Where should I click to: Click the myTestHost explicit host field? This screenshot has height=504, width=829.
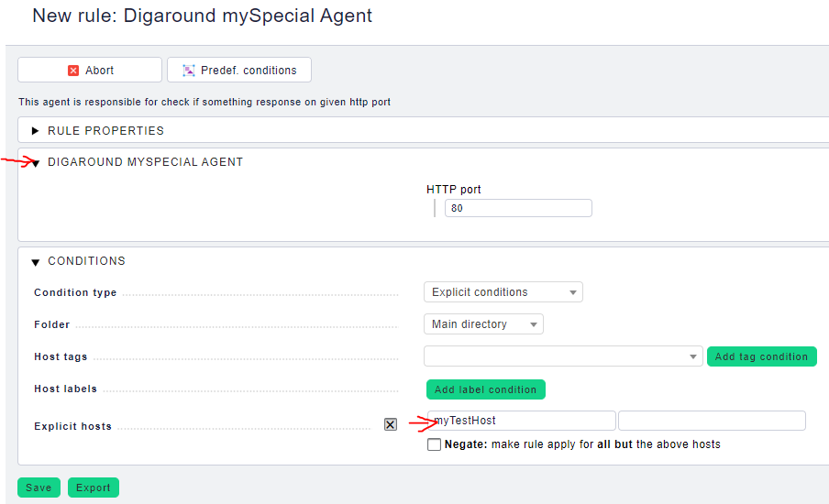coord(523,421)
